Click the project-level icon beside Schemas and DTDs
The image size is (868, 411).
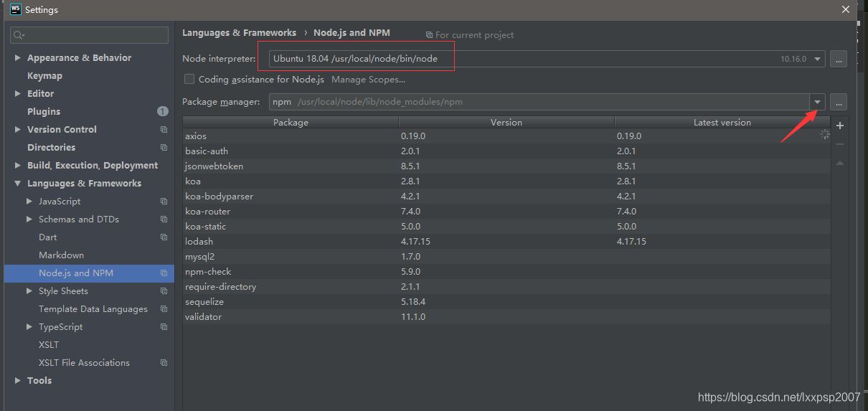(x=164, y=219)
